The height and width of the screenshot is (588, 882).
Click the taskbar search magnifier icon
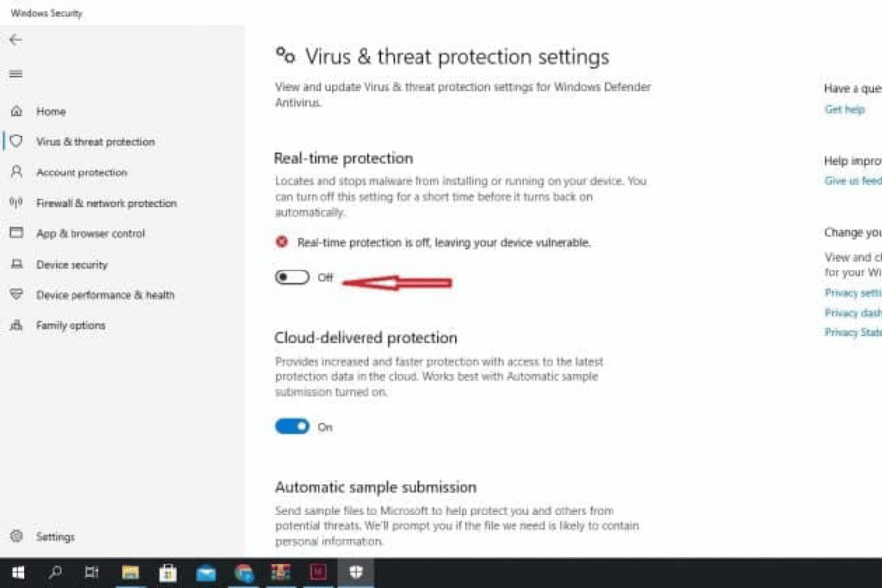tap(55, 573)
